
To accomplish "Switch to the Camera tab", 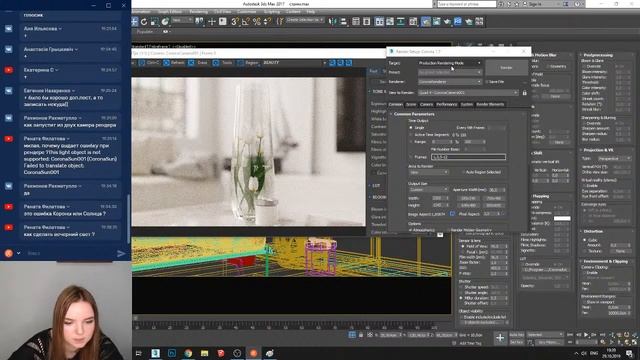I will pos(426,104).
